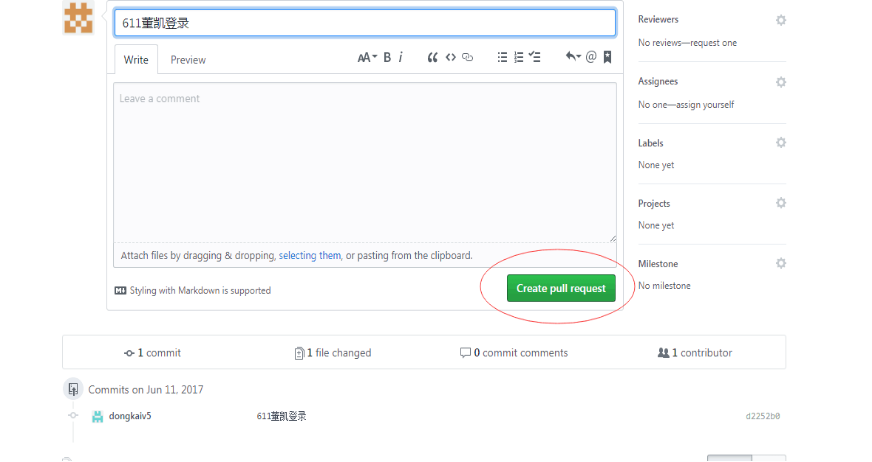872x462 pixels.
Task: Open the 1 commit tab
Action: (x=152, y=352)
